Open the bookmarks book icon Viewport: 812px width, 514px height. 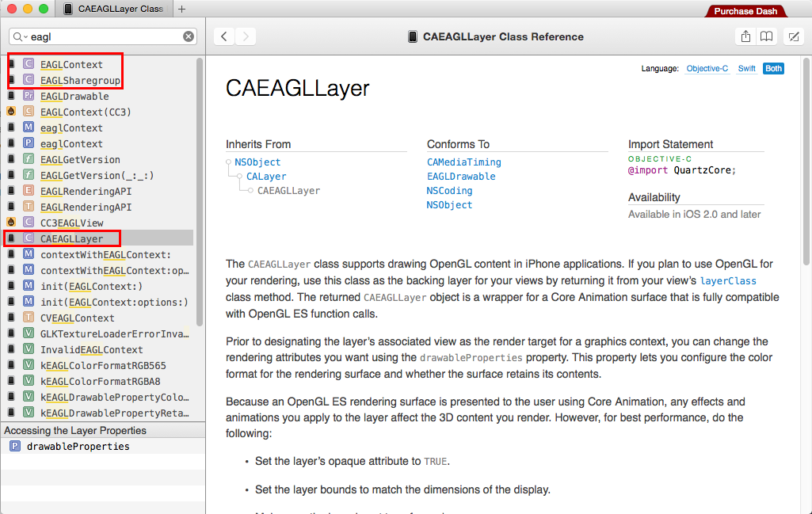[x=766, y=36]
